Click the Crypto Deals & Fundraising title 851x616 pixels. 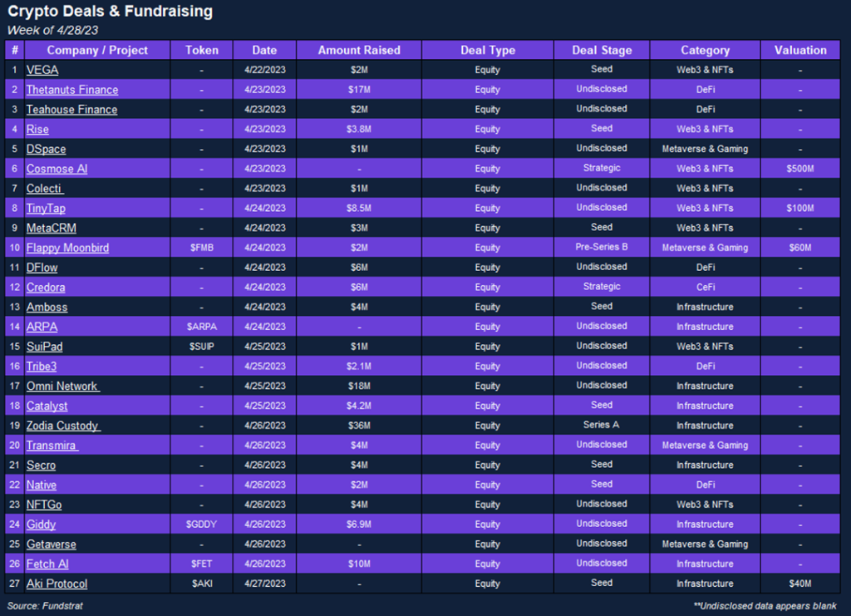click(x=111, y=12)
